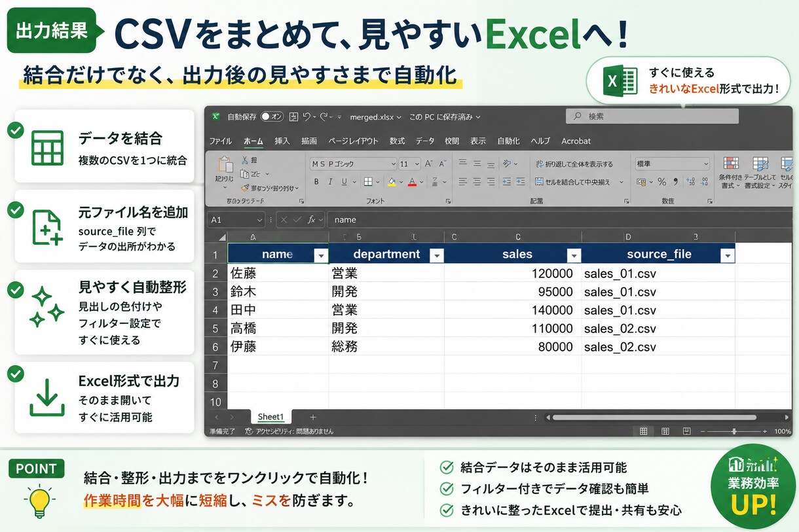This screenshot has width=799, height=532.
Task: Select cell containing 佐藤
Action: click(x=278, y=274)
